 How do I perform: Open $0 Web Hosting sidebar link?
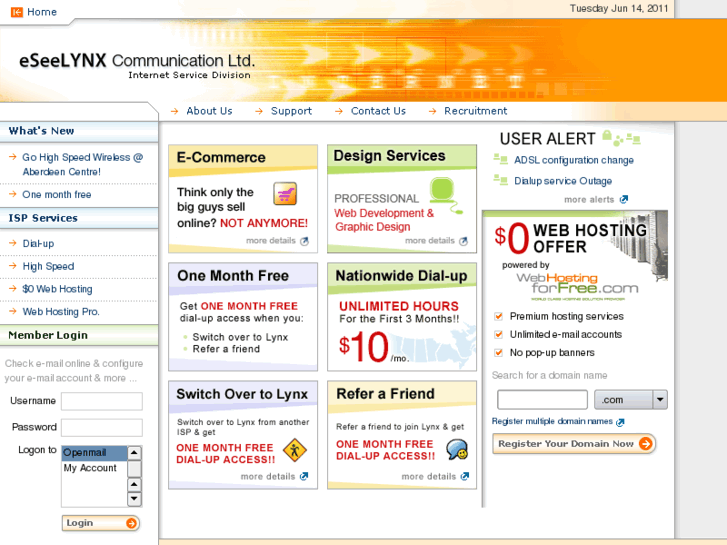57,289
